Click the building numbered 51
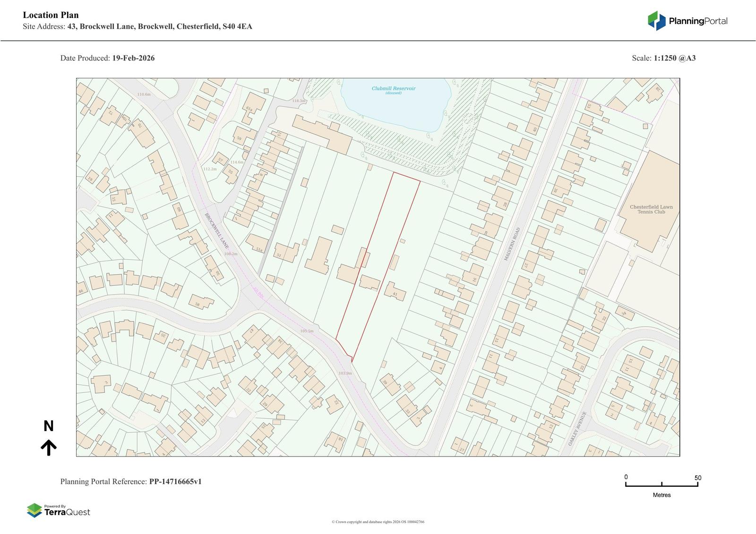 pyautogui.click(x=286, y=253)
